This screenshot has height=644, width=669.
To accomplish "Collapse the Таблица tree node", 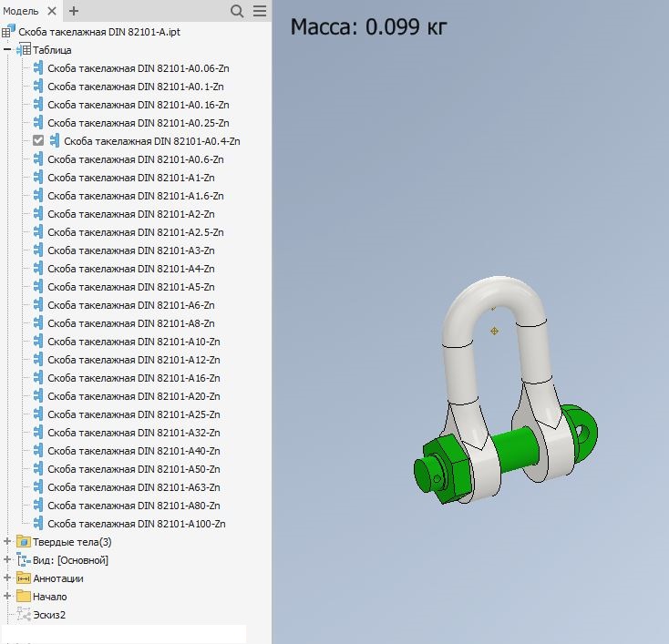I will point(7,50).
